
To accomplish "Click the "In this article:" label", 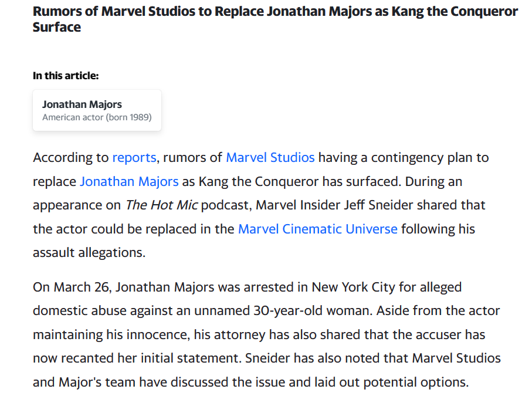I will pos(66,76).
